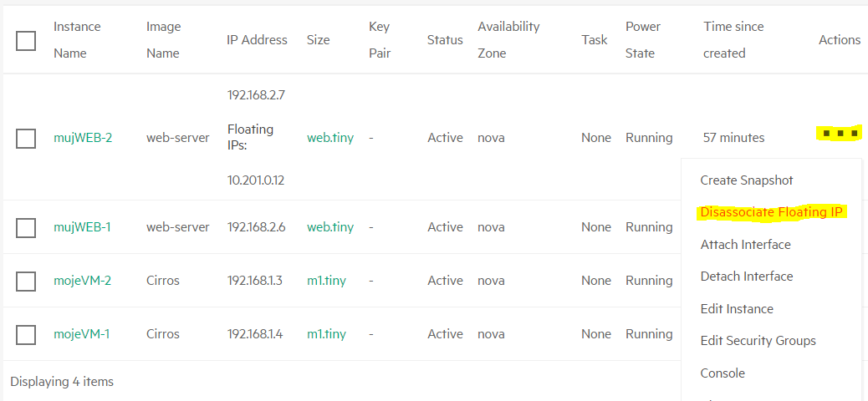Open m1.tiny size link for mojeVM-1
The image size is (868, 401).
(326, 334)
